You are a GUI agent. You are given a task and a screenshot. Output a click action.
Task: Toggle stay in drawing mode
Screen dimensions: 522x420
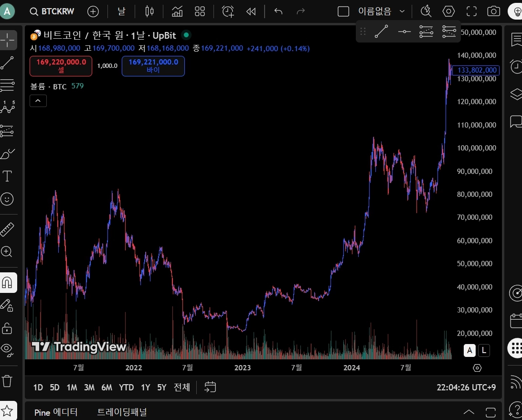click(7, 305)
